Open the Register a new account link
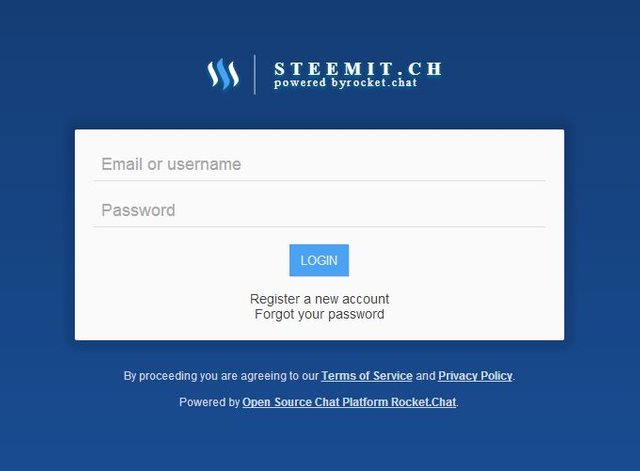 pos(319,299)
